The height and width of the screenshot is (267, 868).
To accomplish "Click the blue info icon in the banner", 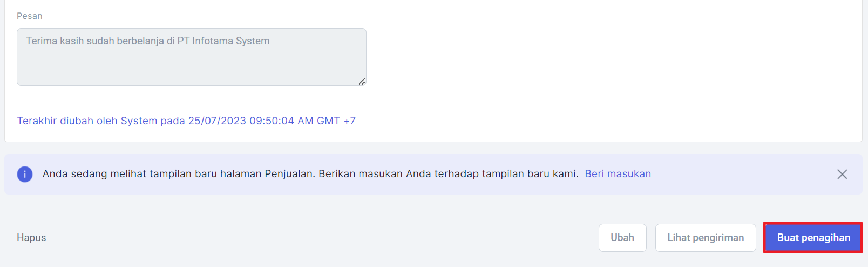I will pos(25,174).
